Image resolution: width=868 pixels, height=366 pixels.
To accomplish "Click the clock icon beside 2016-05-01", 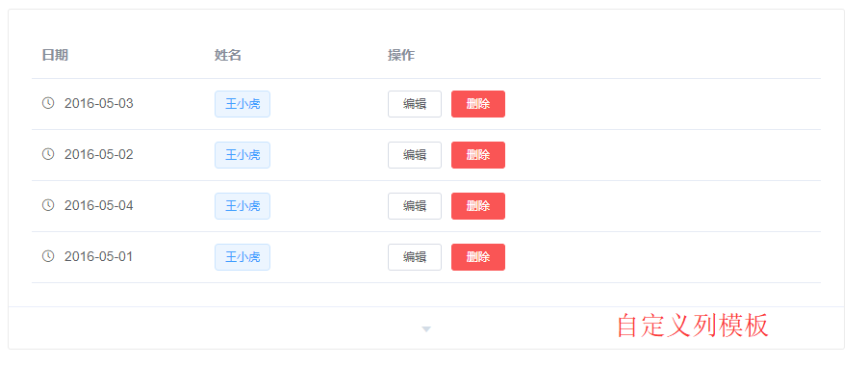I will 48,256.
